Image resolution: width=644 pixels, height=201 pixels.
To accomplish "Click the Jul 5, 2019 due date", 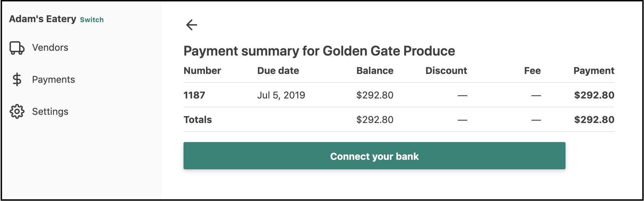I will tap(281, 95).
